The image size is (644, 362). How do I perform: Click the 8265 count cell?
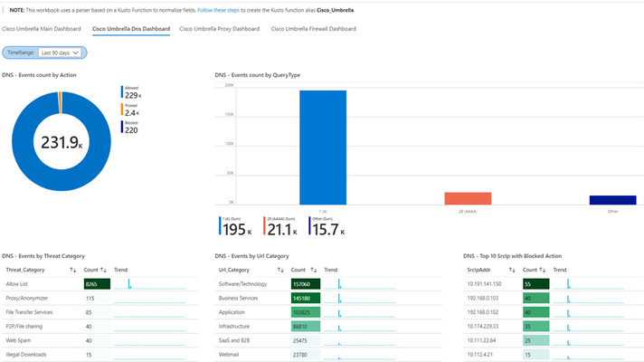97,284
